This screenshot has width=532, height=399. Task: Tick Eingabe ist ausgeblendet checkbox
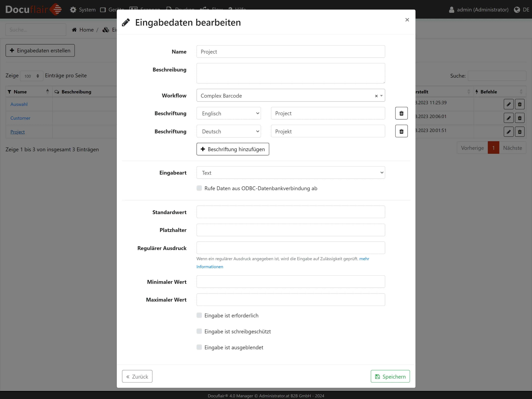click(199, 347)
